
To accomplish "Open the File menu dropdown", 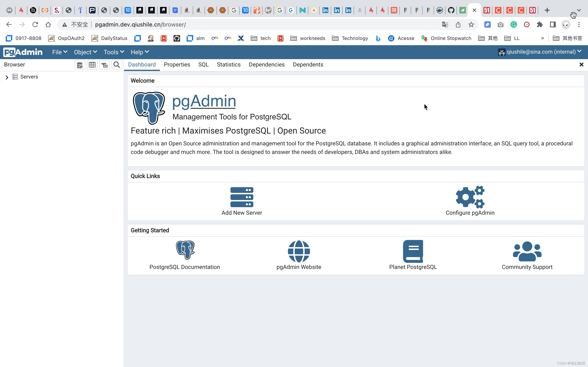I will tap(60, 52).
